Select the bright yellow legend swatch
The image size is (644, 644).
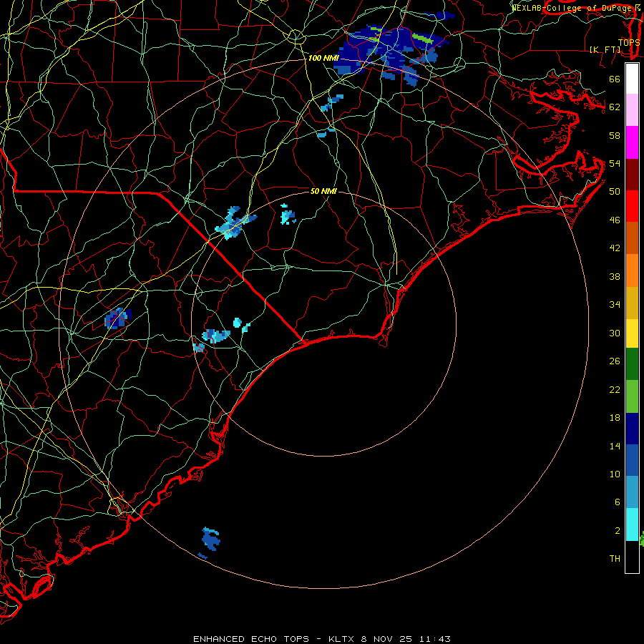click(632, 333)
